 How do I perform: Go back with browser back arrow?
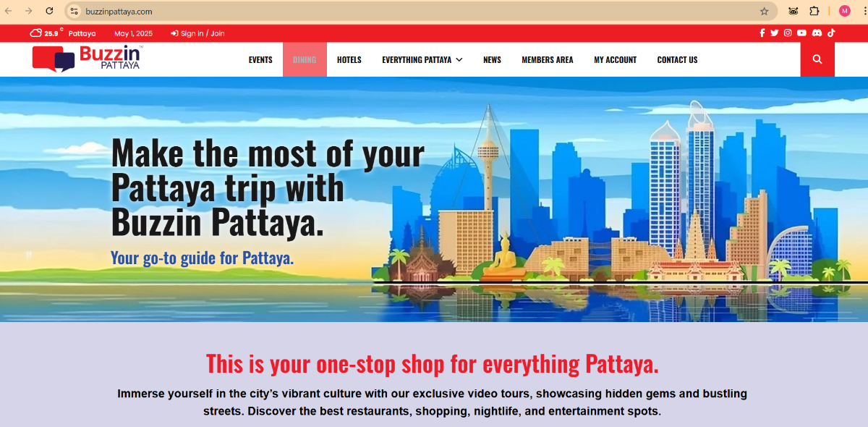pos(9,11)
